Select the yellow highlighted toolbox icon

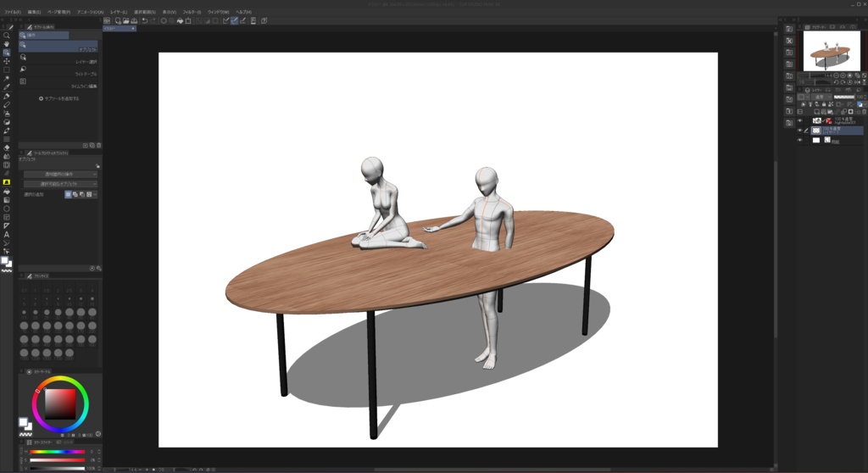coord(7,182)
